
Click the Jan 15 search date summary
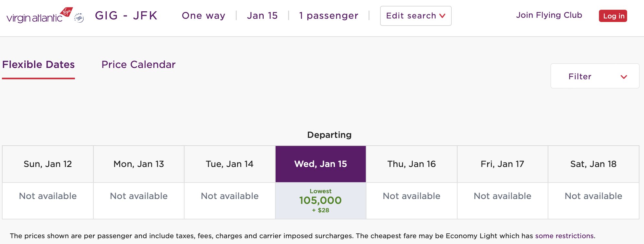pos(262,16)
